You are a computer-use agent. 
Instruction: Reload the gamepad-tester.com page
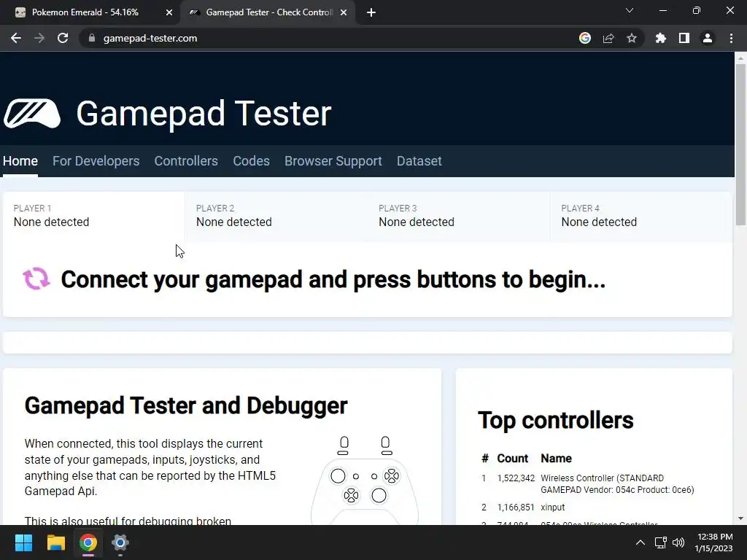pos(63,38)
